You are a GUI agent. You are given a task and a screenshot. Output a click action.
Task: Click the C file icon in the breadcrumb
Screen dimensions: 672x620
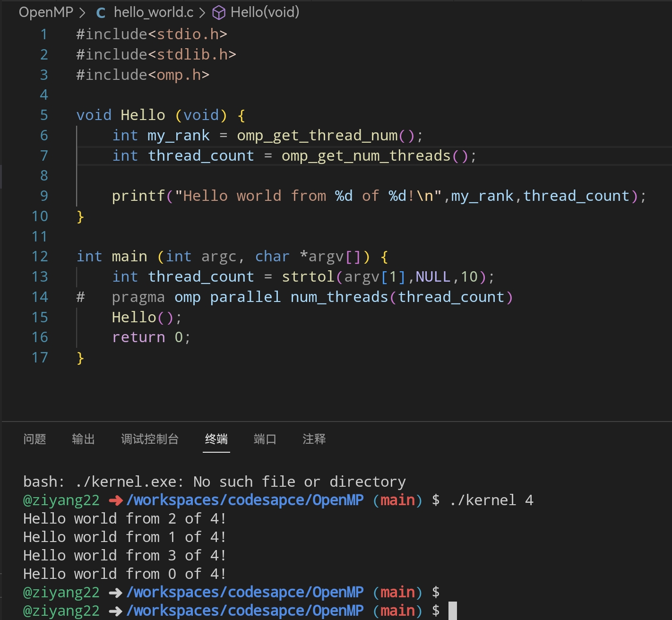[x=101, y=13]
